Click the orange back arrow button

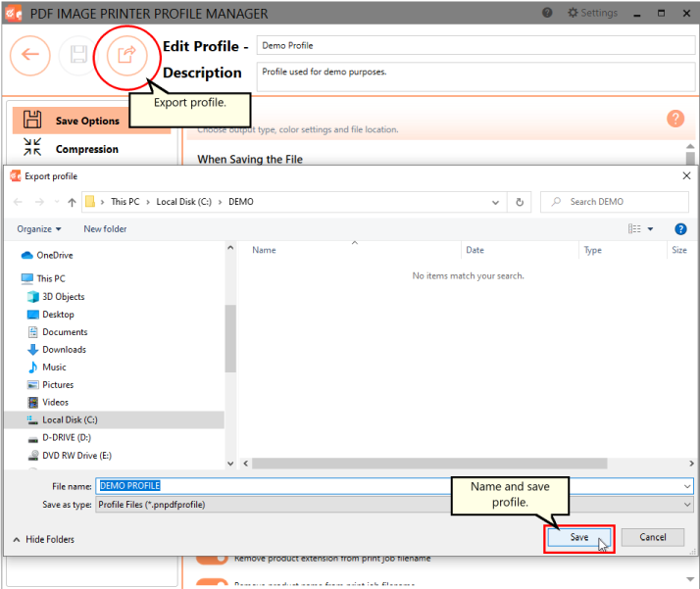[x=30, y=55]
